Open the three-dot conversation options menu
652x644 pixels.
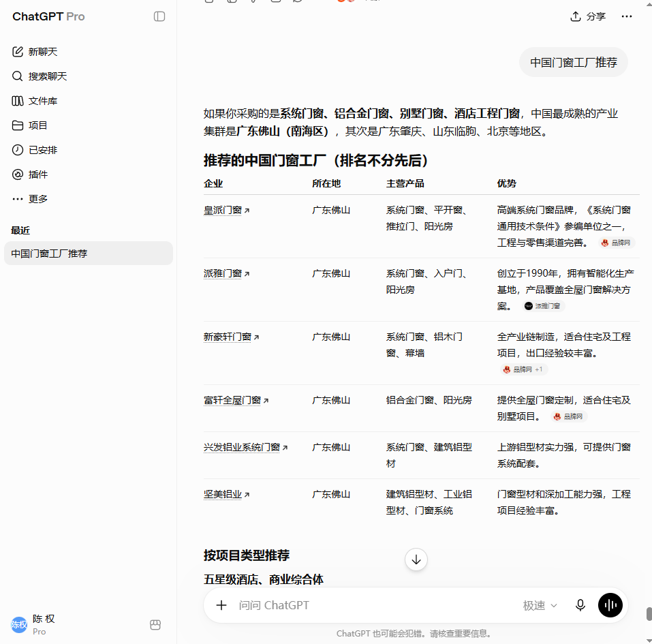(x=627, y=16)
